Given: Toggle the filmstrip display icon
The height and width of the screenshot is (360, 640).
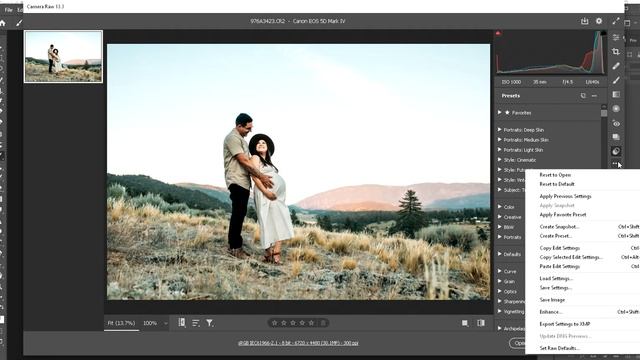Looking at the screenshot, I should [182, 323].
